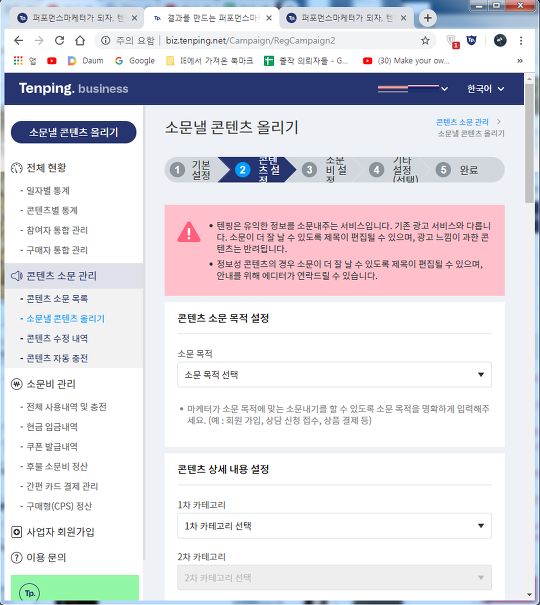
Task: Open 후불 소문비 정산 in sidebar
Action: coord(57,466)
